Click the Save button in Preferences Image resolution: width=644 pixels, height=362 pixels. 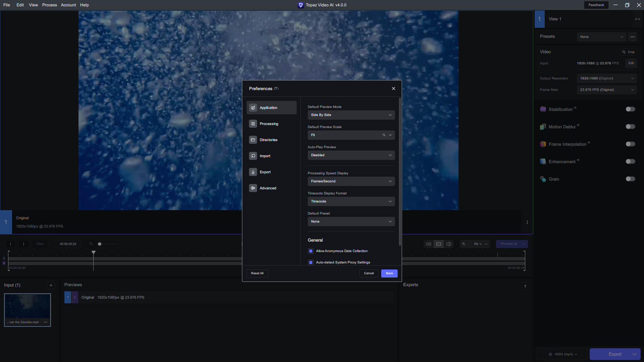(389, 273)
